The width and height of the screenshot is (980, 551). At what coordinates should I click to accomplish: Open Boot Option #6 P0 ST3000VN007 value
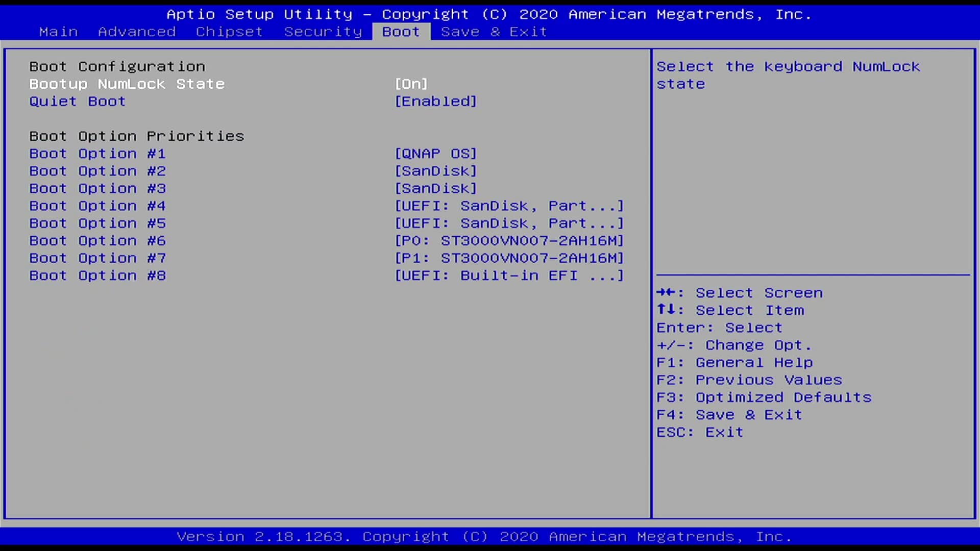pyautogui.click(x=509, y=240)
